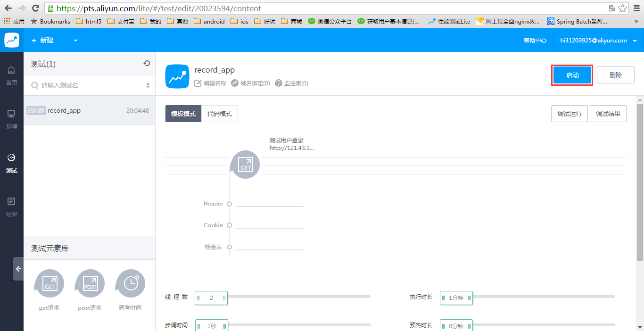Viewport: 644px width, 331px height.
Task: Click the Cookie connector circle
Action: pyautogui.click(x=229, y=225)
